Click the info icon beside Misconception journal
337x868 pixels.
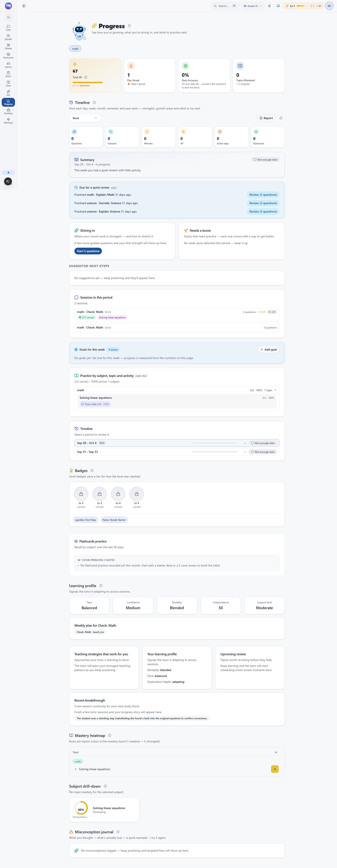pyautogui.click(x=118, y=832)
